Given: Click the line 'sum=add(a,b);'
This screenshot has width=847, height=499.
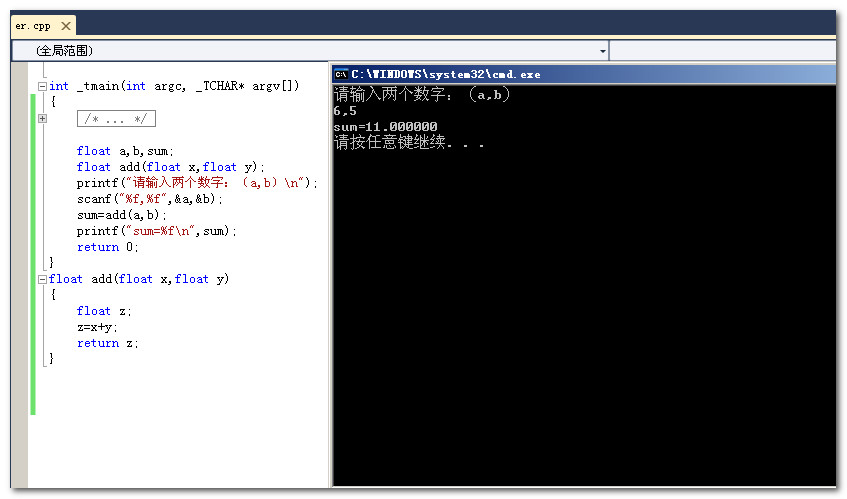Looking at the screenshot, I should [122, 215].
